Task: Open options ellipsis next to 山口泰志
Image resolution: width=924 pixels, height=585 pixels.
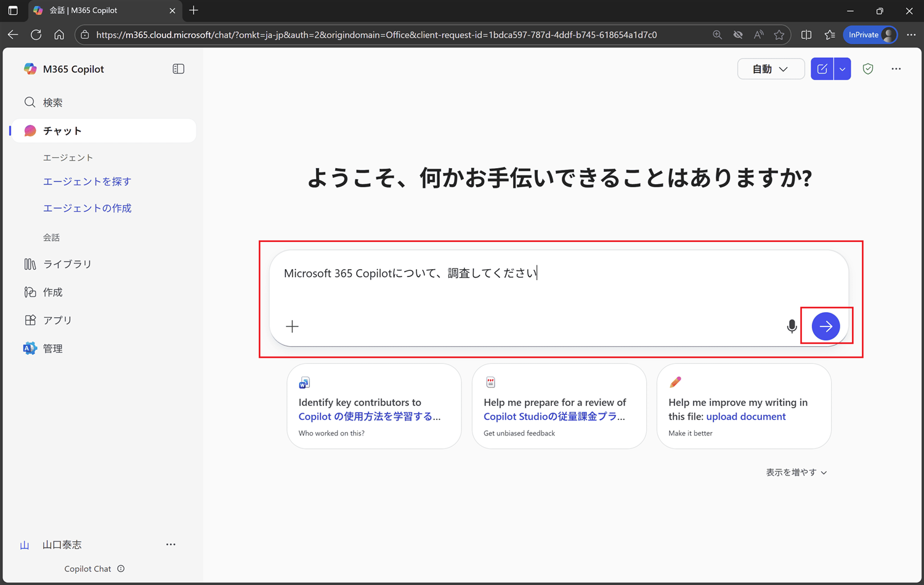Action: [x=171, y=544]
